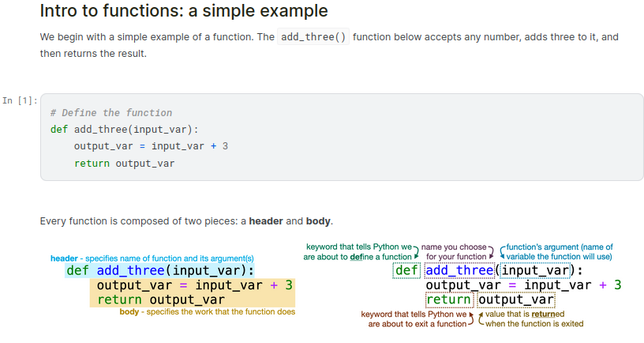Viewport: 644px width, 343px height.
Task: Click the inline add_three() code in the paragraph
Action: pos(314,38)
